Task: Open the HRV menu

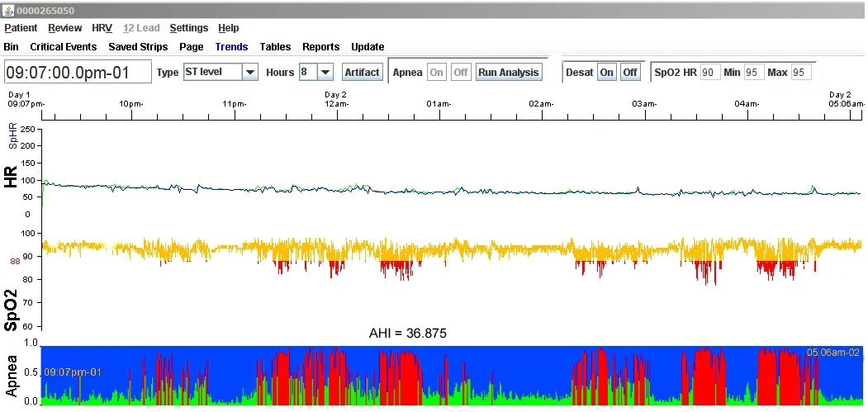Action: 102,28
